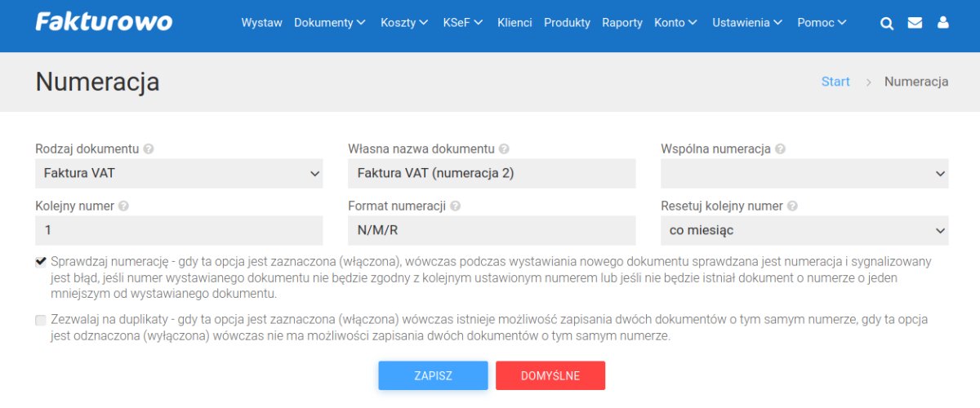Follow the Start breadcrumb link
Screen dimensions: 980x408
835,82
